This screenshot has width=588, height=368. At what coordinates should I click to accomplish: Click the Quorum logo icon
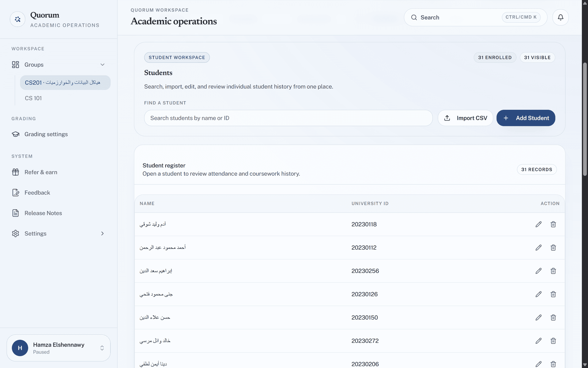(x=17, y=19)
